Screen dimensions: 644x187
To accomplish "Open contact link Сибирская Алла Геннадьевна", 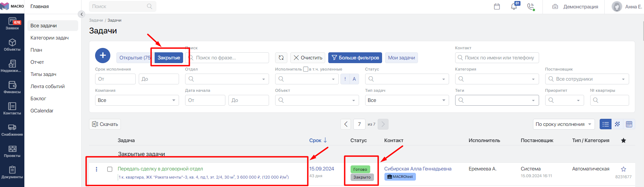I will [418, 169].
